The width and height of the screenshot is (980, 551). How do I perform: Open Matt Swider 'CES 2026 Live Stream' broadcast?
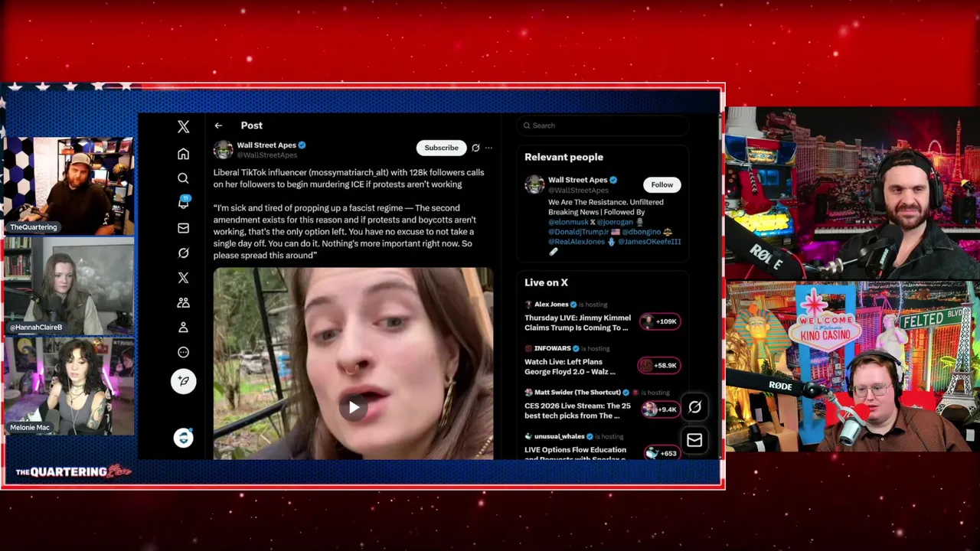(x=577, y=411)
